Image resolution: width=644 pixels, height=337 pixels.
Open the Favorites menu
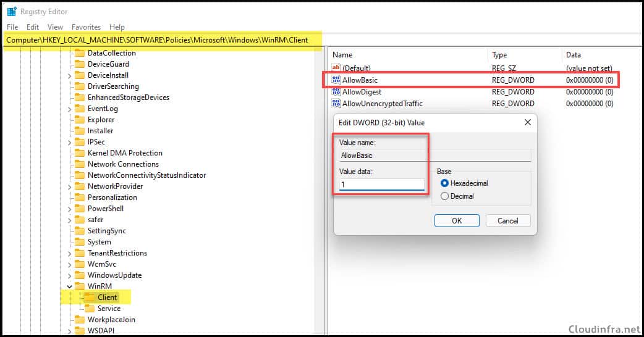point(86,27)
